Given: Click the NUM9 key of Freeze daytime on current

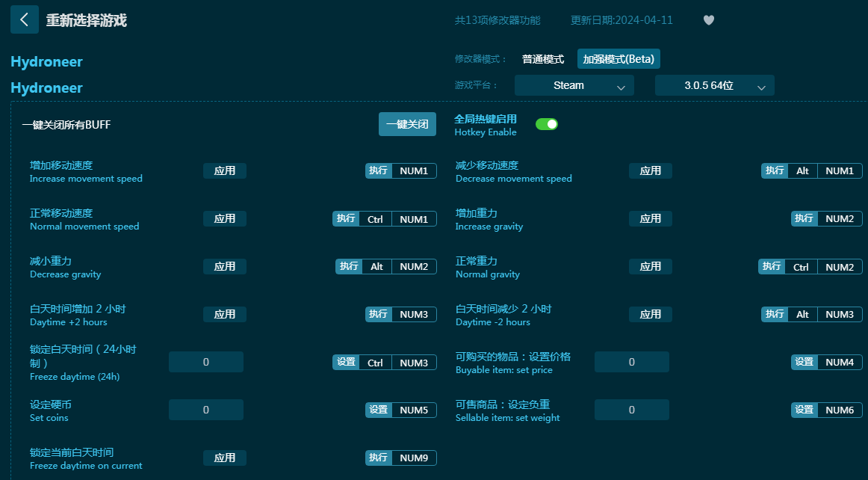Looking at the screenshot, I should pos(414,458).
